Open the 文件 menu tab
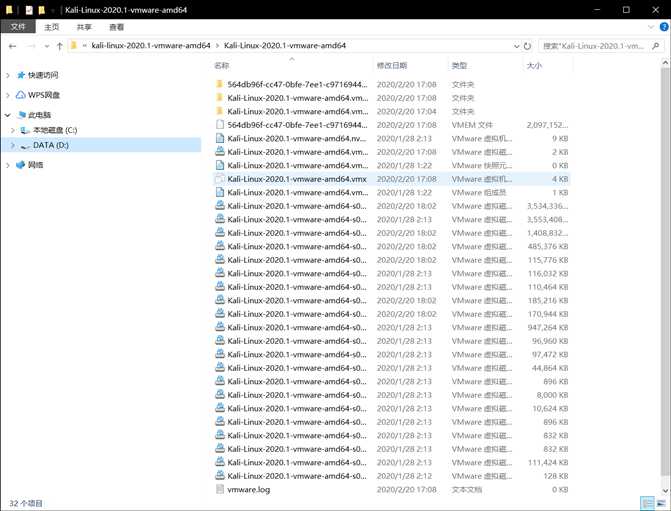671x511 pixels. pos(18,27)
